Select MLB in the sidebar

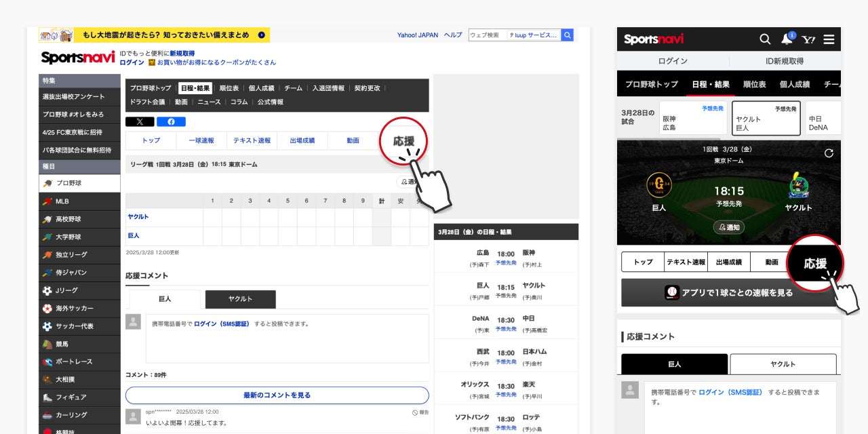79,201
